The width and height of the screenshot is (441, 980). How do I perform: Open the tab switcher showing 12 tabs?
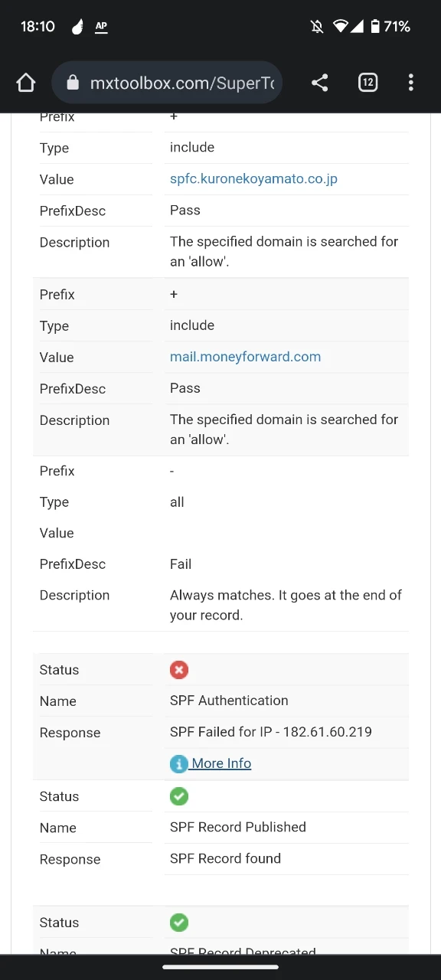(367, 83)
